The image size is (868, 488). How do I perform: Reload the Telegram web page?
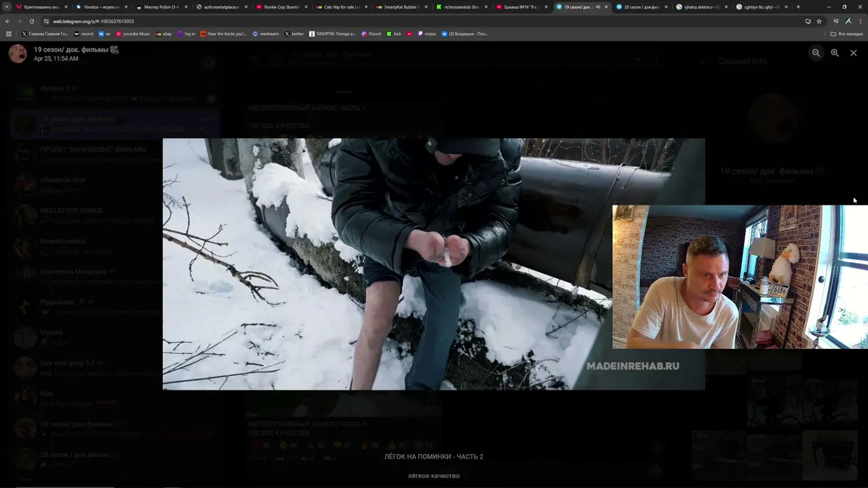tap(32, 21)
